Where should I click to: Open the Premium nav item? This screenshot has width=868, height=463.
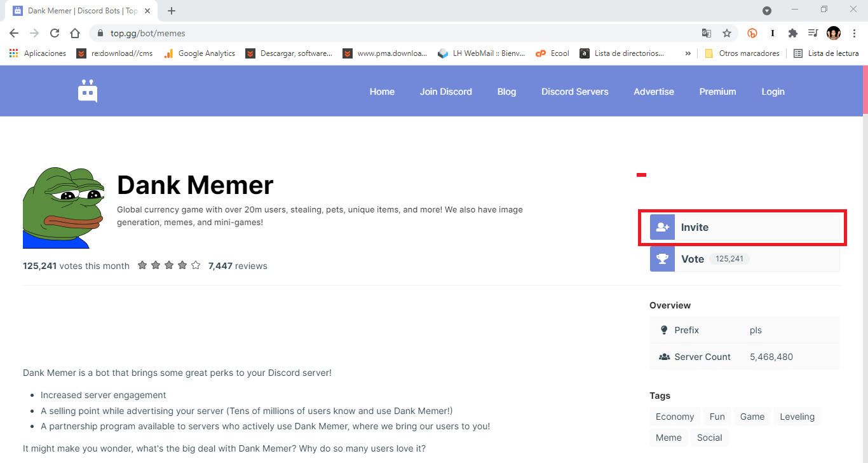(x=717, y=92)
